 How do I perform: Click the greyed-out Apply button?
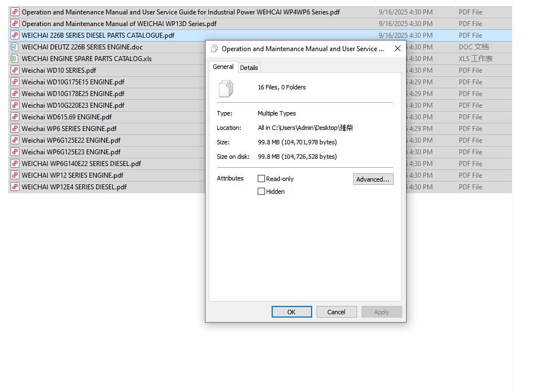click(x=382, y=312)
